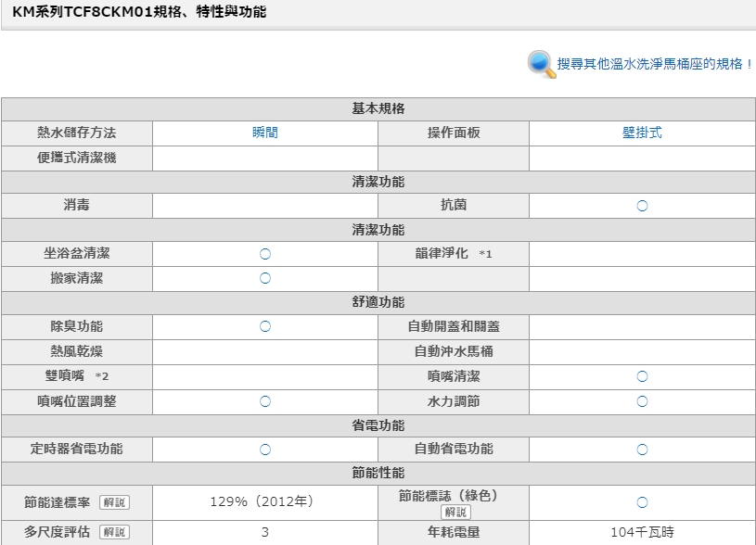Click the 解說 button beside 節能達標率
This screenshot has width=756, height=545.
point(114,502)
